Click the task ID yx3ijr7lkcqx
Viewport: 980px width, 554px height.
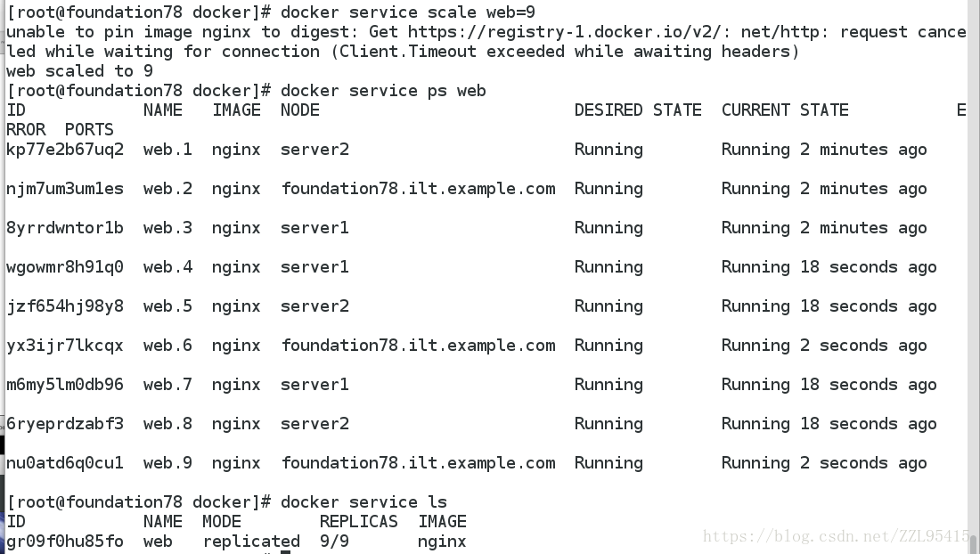(x=65, y=346)
